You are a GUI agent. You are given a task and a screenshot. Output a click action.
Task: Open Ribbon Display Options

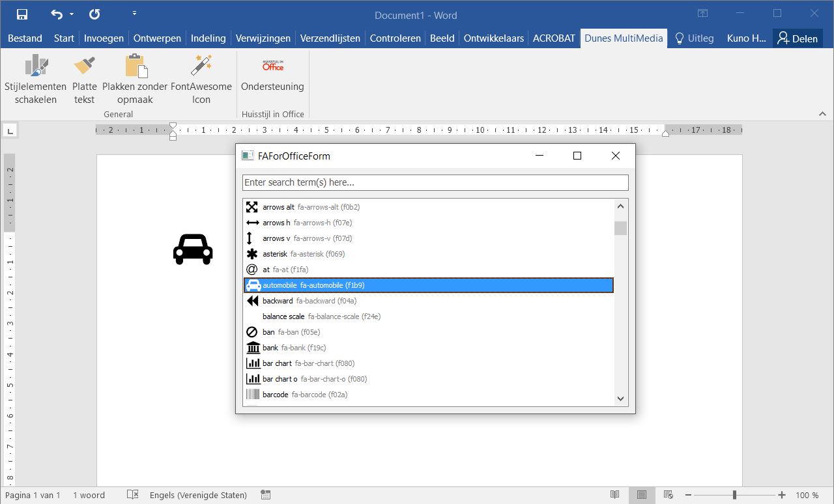click(x=702, y=13)
